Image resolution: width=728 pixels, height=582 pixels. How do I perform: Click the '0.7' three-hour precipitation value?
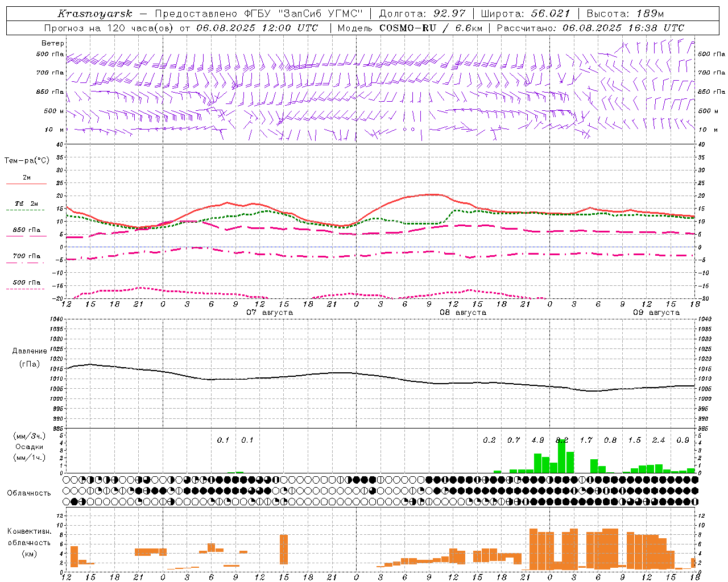[x=514, y=440]
